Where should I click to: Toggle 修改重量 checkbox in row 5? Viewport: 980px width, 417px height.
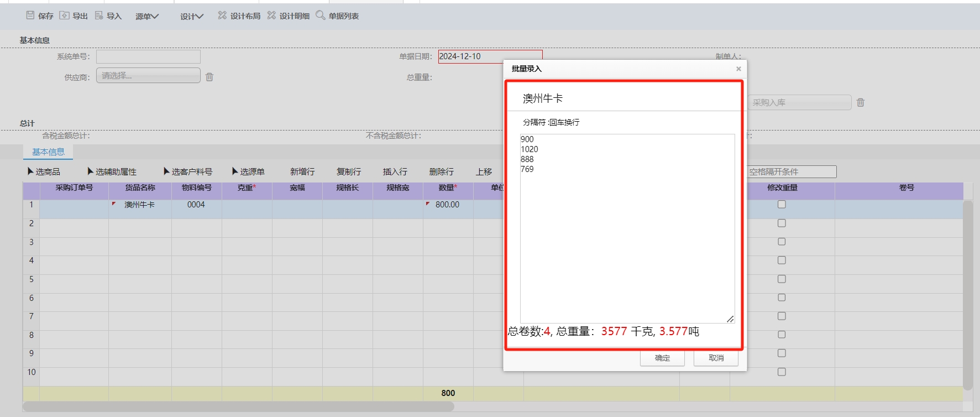[x=782, y=279]
